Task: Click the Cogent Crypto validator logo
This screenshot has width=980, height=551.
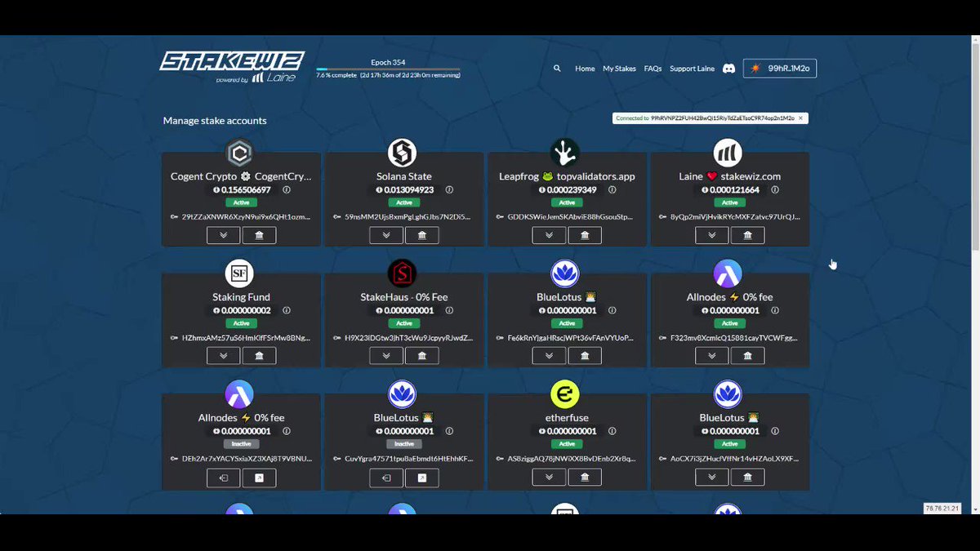Action: (x=239, y=153)
